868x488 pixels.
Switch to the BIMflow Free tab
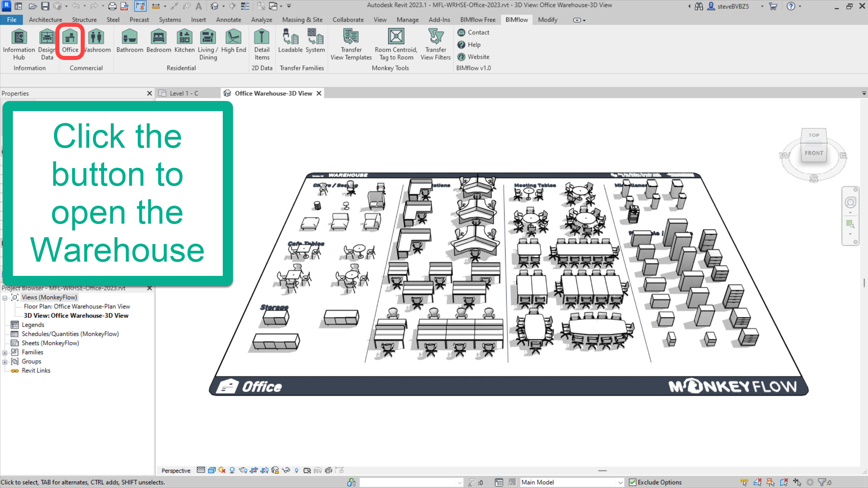[477, 20]
